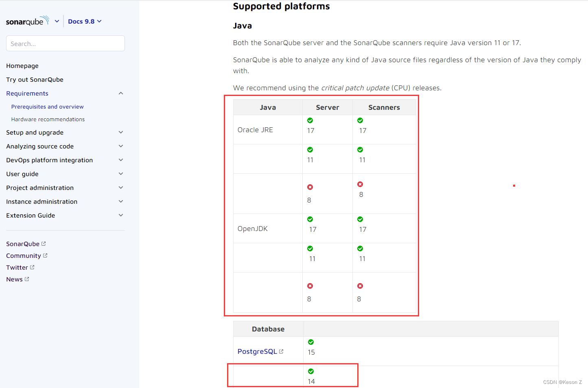Screen dimensions: 588x388
Task: Select the Oracle JRE table cell text
Action: point(255,130)
